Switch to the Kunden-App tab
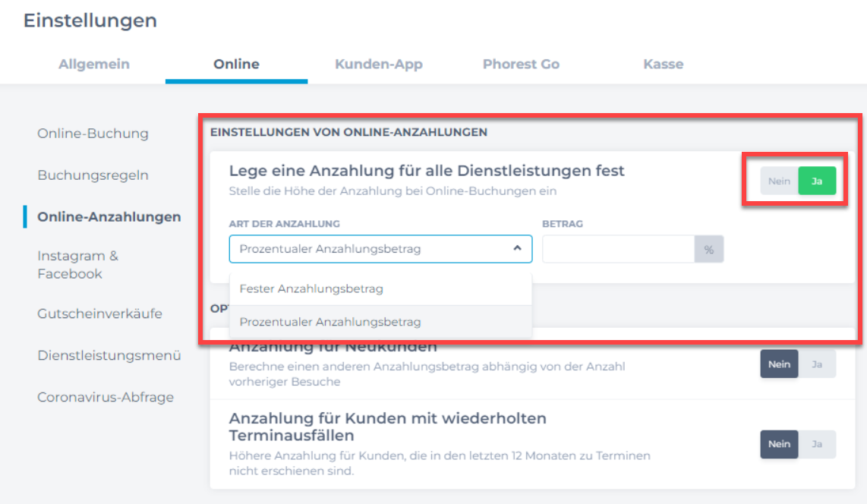 378,65
